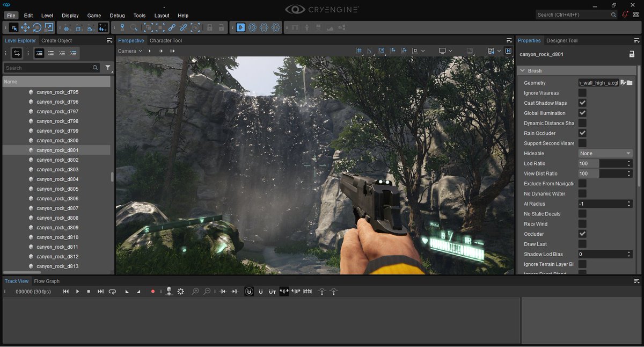The width and height of the screenshot is (644, 347).
Task: Switch to the Character Tool tab
Action: 166,40
